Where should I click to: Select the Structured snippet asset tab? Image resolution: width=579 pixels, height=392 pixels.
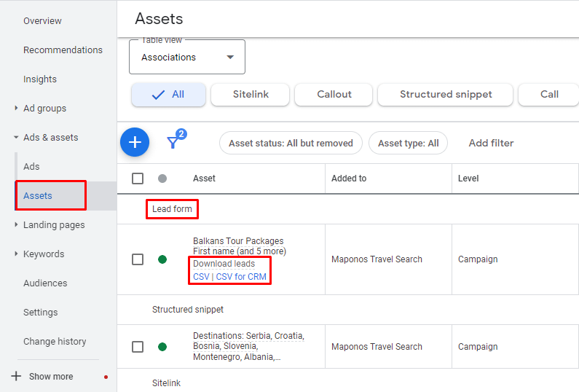(x=446, y=95)
